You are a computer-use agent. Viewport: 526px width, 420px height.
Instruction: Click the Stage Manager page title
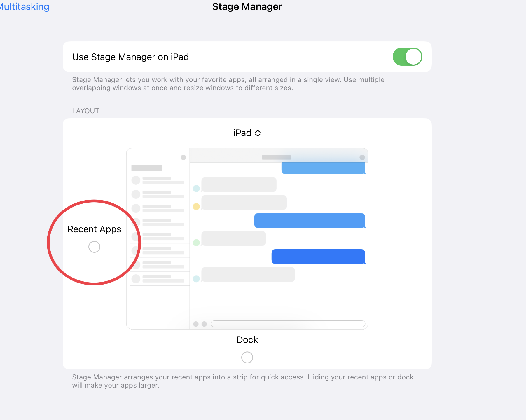247,6
